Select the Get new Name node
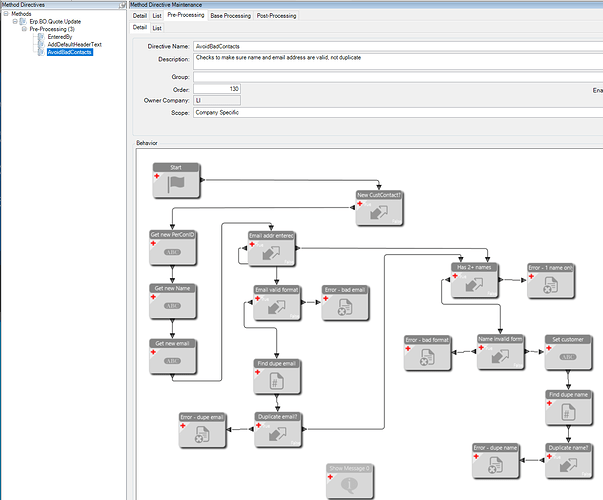The image size is (603, 500). click(172, 302)
